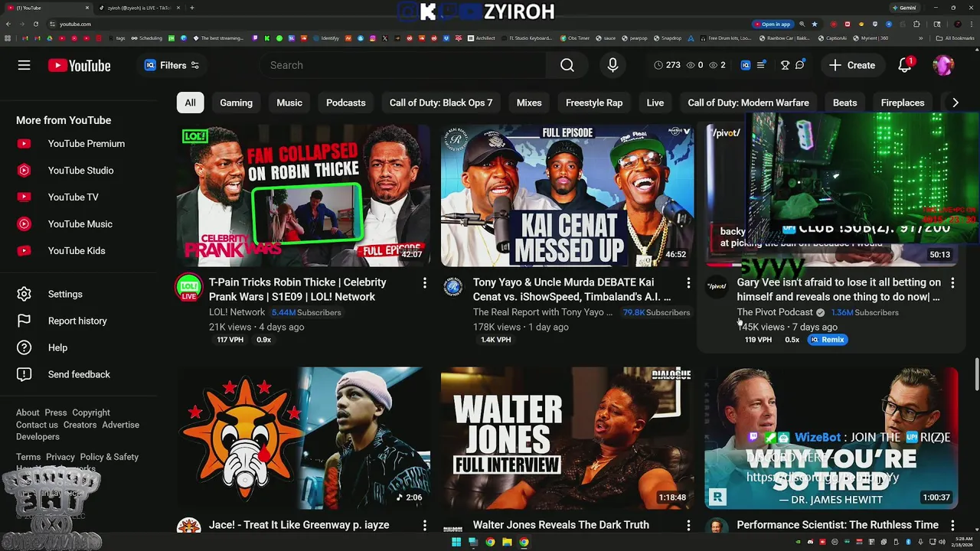Show more chips with right arrow

pos(955,103)
